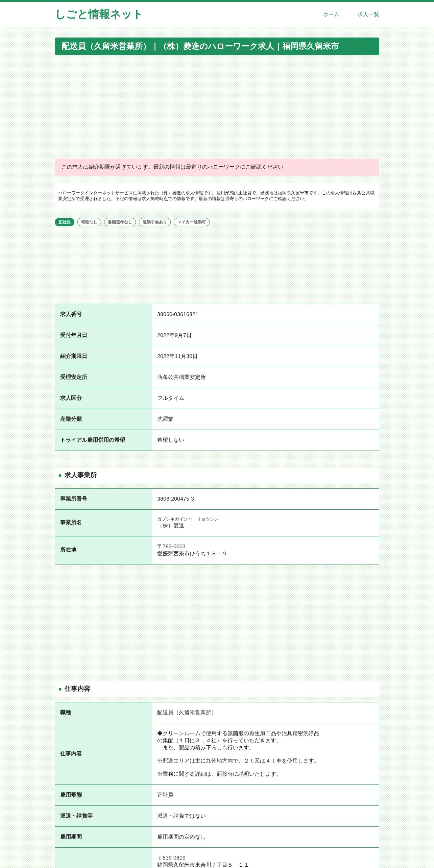Click the 洗濯業 industry value
The width and height of the screenshot is (434, 868).
click(x=165, y=419)
